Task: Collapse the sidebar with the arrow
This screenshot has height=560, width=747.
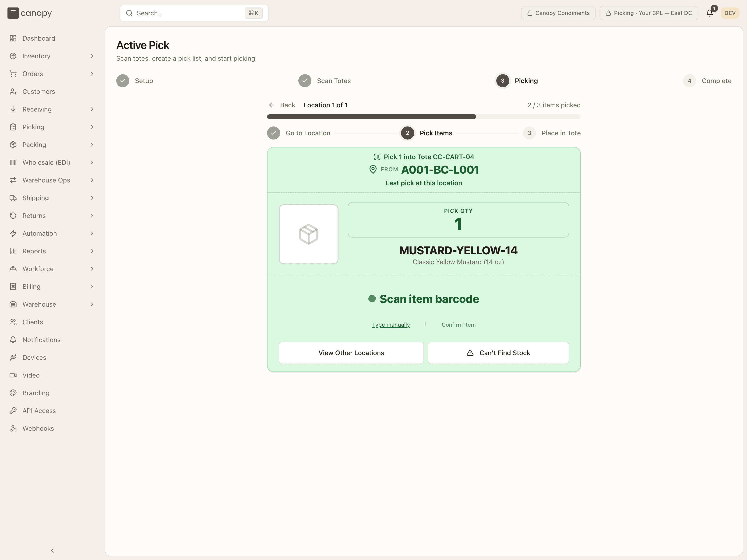Action: click(52, 550)
